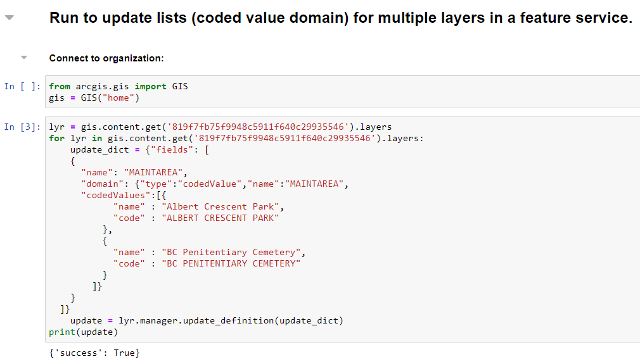Click the 'In [3]:' cell prompt
The image size is (640, 364).
coord(22,127)
